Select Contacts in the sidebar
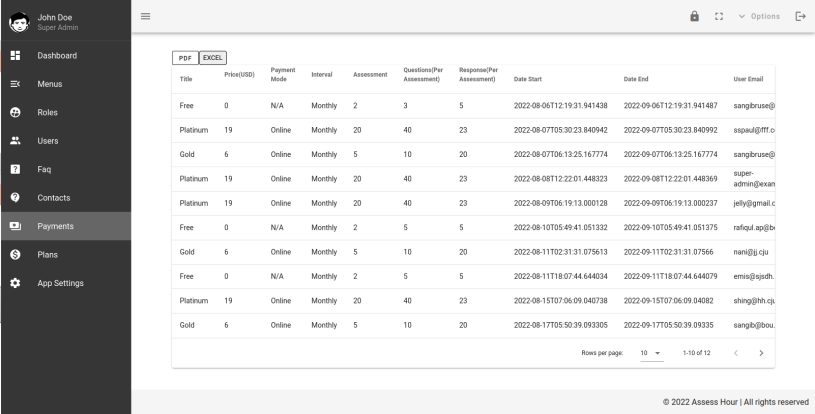 (x=53, y=198)
